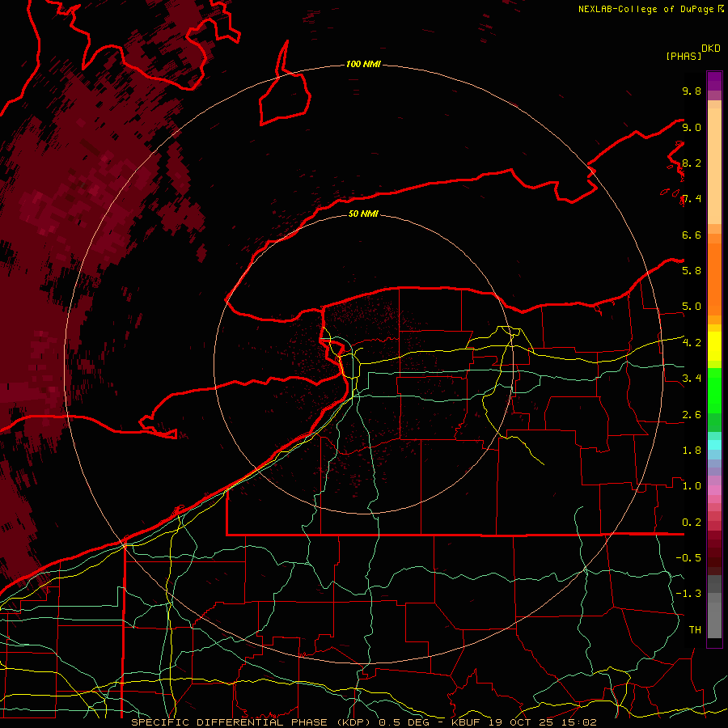
Task: Select the -0.5 scale label
Action: click(688, 558)
